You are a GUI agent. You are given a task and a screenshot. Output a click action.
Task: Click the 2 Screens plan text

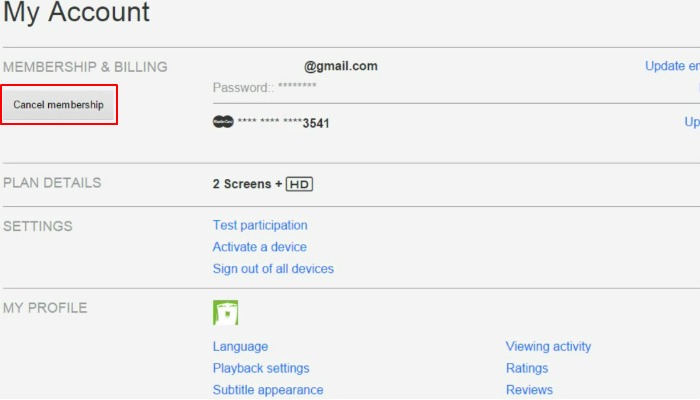[241, 184]
